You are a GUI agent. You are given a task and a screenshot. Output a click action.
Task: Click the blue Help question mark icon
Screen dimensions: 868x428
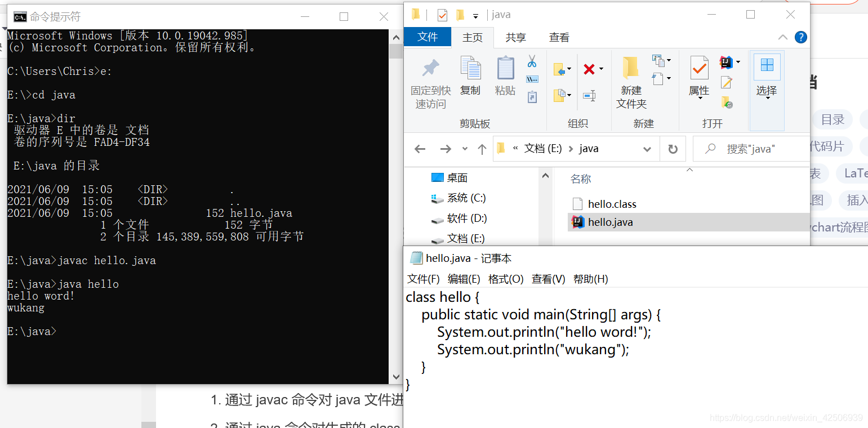pyautogui.click(x=800, y=37)
